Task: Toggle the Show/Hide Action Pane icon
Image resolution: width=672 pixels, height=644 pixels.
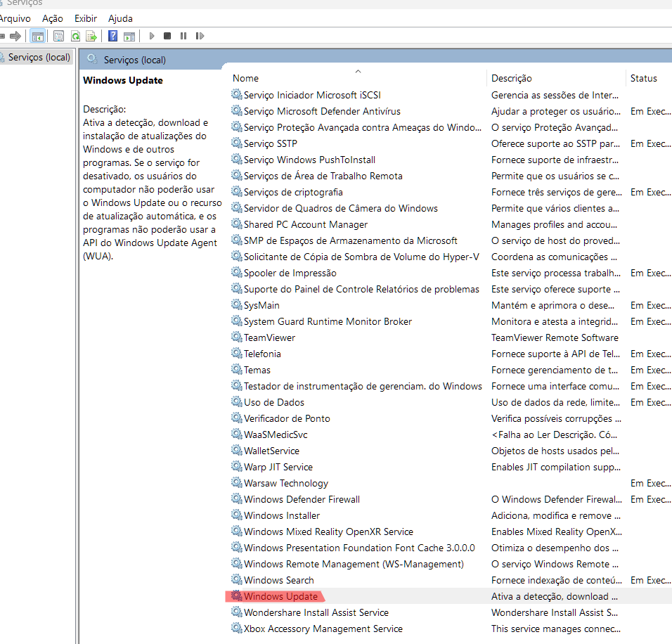Action: (x=129, y=36)
